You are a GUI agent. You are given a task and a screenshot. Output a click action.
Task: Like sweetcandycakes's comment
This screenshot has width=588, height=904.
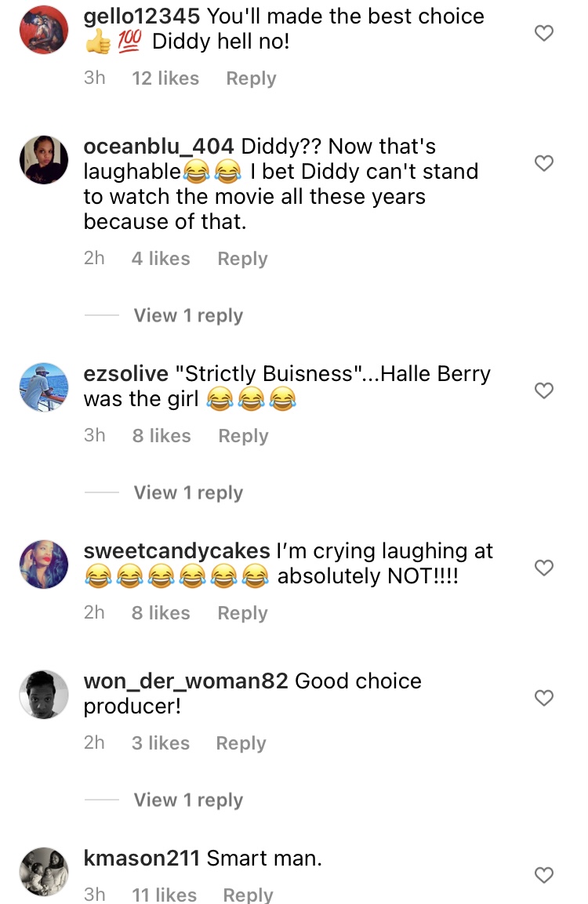coord(544,568)
